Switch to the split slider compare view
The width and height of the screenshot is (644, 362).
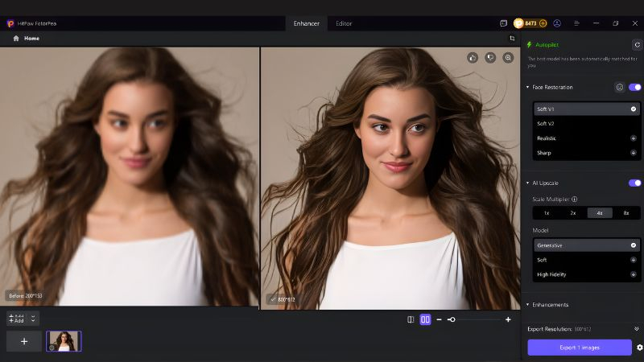coord(411,319)
